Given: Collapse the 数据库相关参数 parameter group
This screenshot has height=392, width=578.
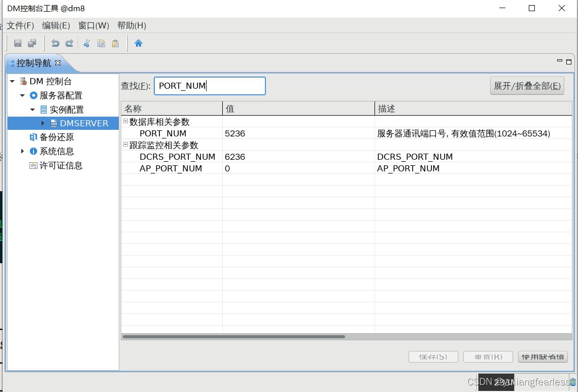Looking at the screenshot, I should coord(125,121).
